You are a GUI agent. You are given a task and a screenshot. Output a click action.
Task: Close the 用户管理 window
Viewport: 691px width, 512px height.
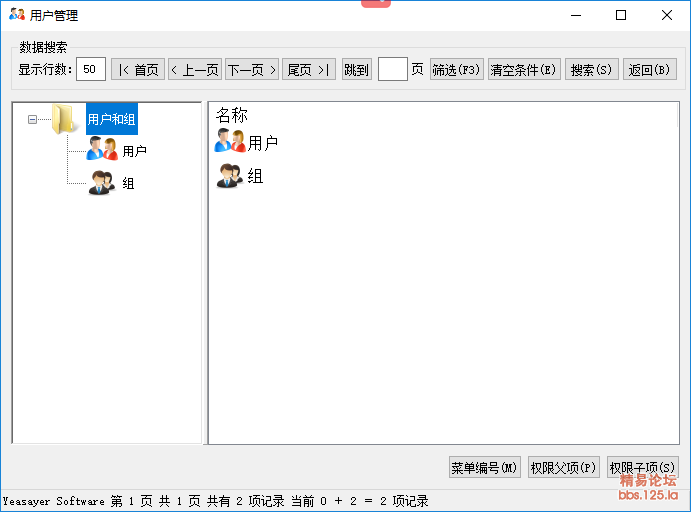(667, 15)
